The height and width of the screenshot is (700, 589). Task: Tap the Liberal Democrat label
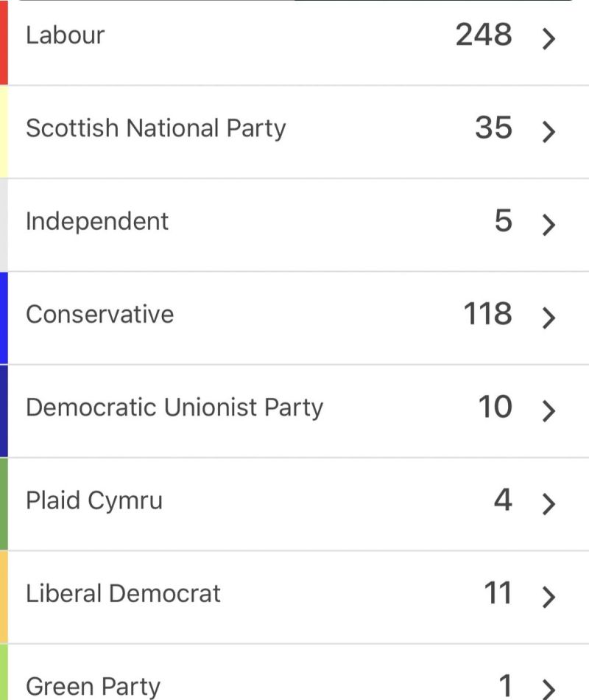point(123,594)
